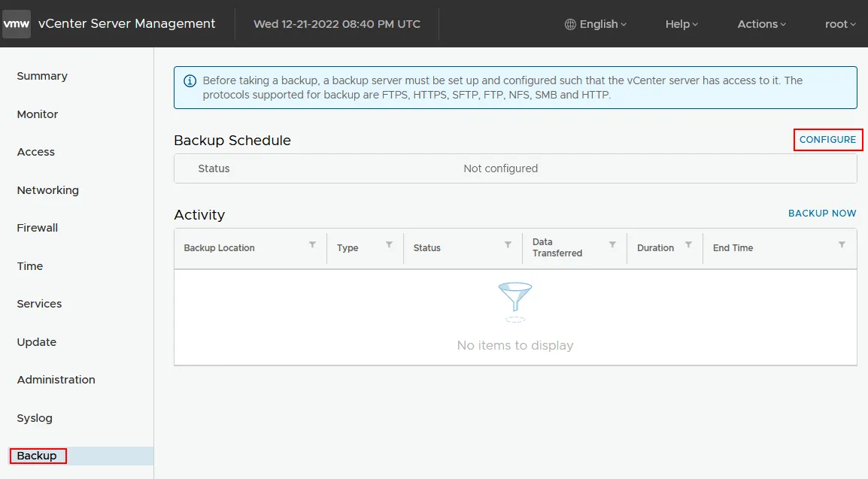The image size is (868, 479).
Task: Navigate to Services in sidebar
Action: click(x=39, y=304)
